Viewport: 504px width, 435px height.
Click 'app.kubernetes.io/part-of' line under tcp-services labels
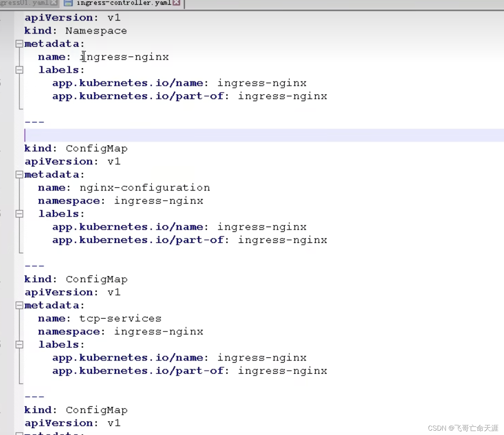click(190, 371)
